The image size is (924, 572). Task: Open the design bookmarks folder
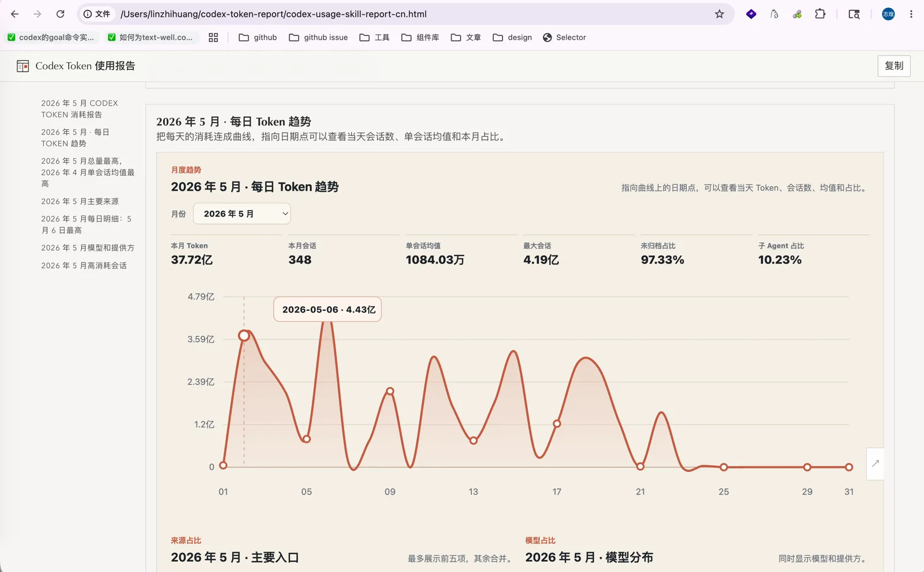pos(512,38)
